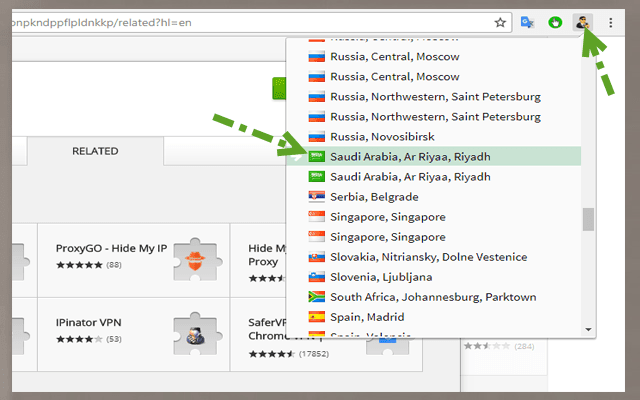Image resolution: width=640 pixels, height=400 pixels.
Task: Switch to the RELATED tab
Action: (95, 151)
